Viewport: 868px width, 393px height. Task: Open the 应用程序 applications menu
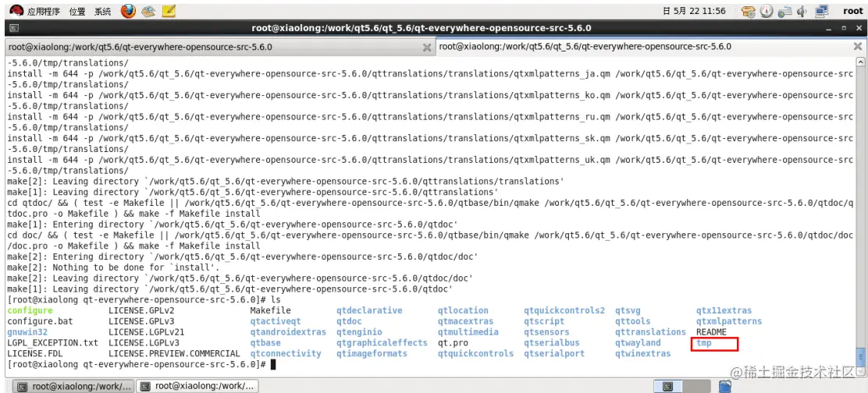[44, 11]
